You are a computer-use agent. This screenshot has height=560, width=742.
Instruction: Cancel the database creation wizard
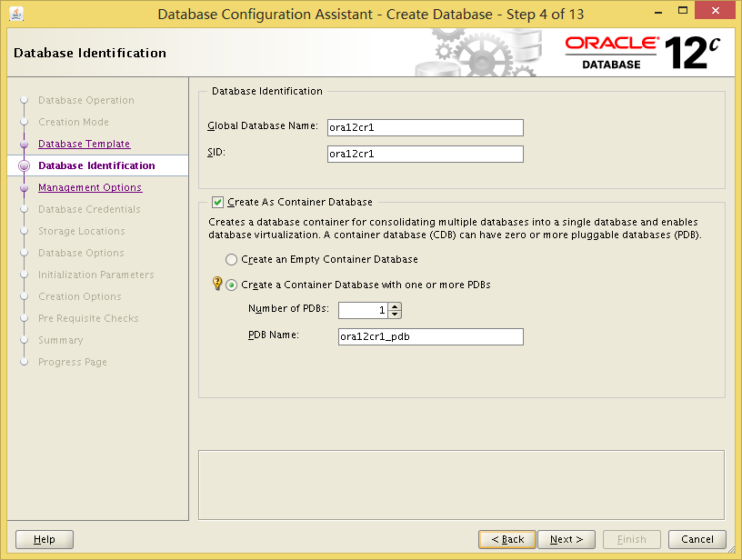pyautogui.click(x=697, y=539)
